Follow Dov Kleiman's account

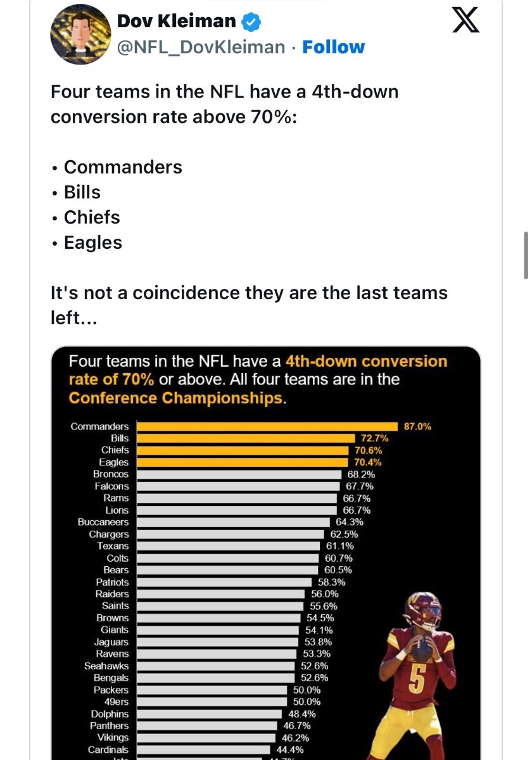(333, 47)
